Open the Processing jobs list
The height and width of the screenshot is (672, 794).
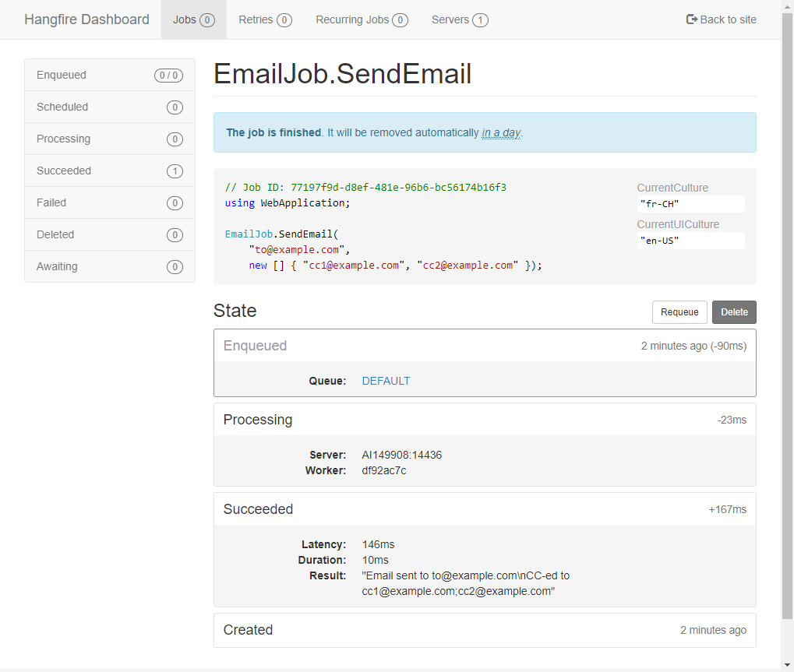tap(63, 139)
